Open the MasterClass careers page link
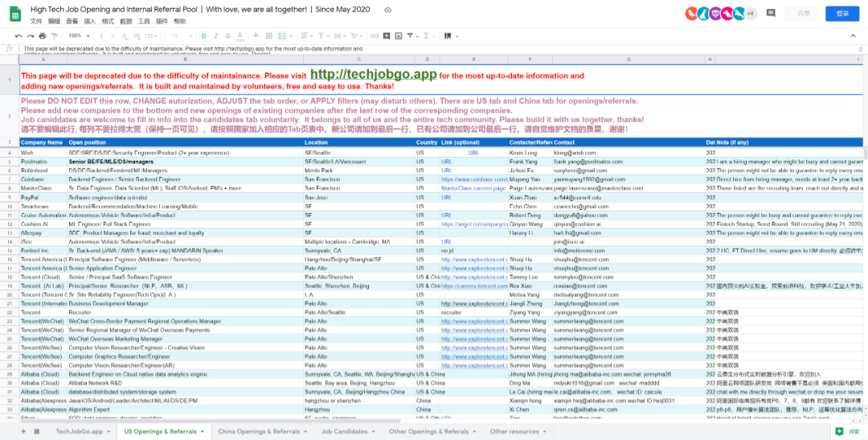Image resolution: width=868 pixels, height=440 pixels. pos(473,188)
